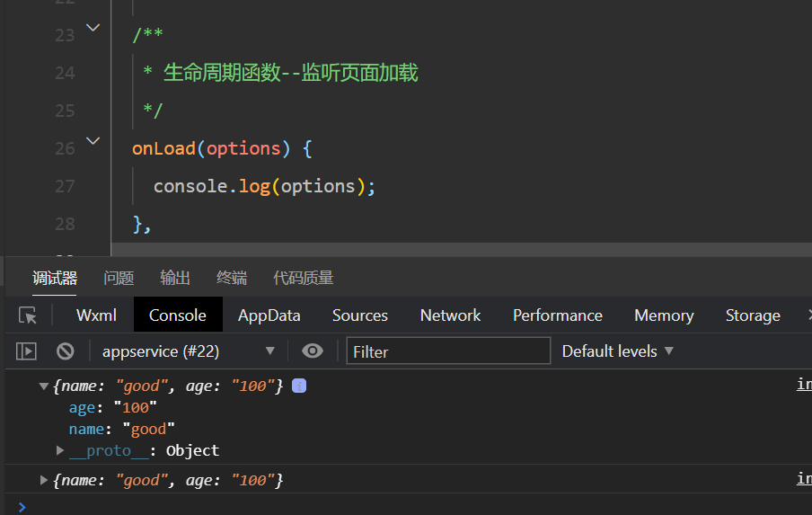Open the 终端 panel tab
Image resolution: width=812 pixels, height=515 pixels.
pyautogui.click(x=232, y=279)
